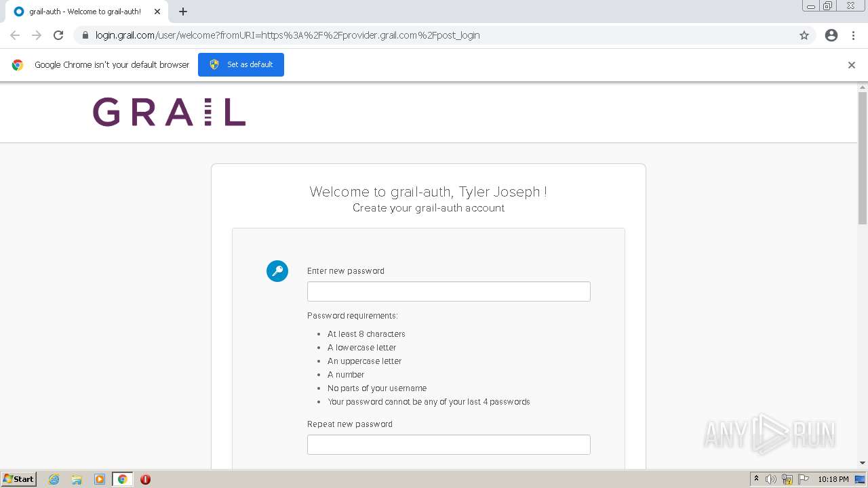Image resolution: width=868 pixels, height=488 pixels.
Task: Click the 'last 4 passwords' requirement text
Action: point(429,402)
